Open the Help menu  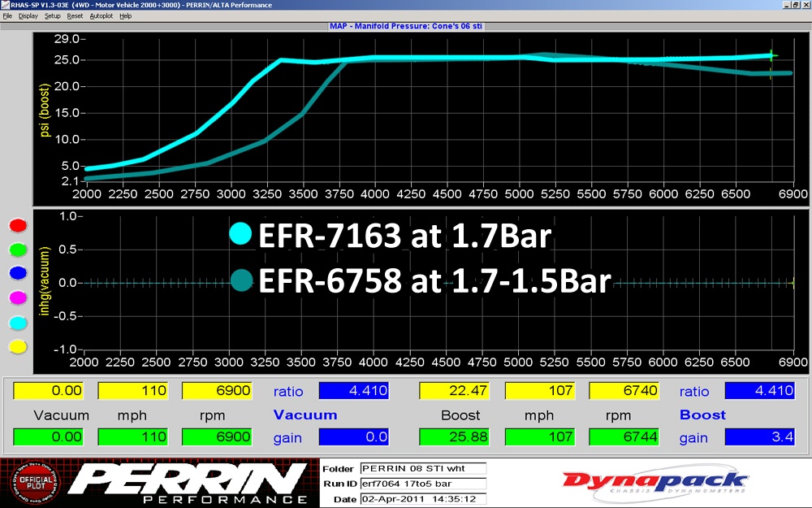[125, 16]
